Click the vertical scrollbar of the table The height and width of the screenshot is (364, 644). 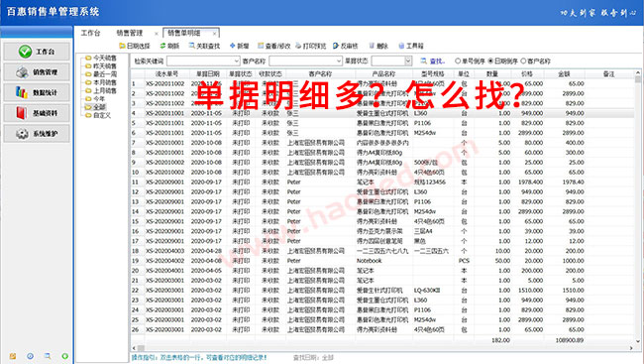(x=637, y=205)
